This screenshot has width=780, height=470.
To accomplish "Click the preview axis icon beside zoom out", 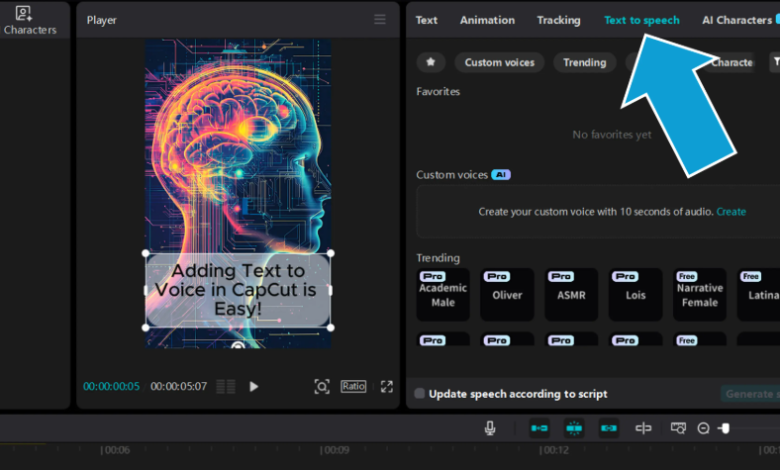I will (678, 428).
